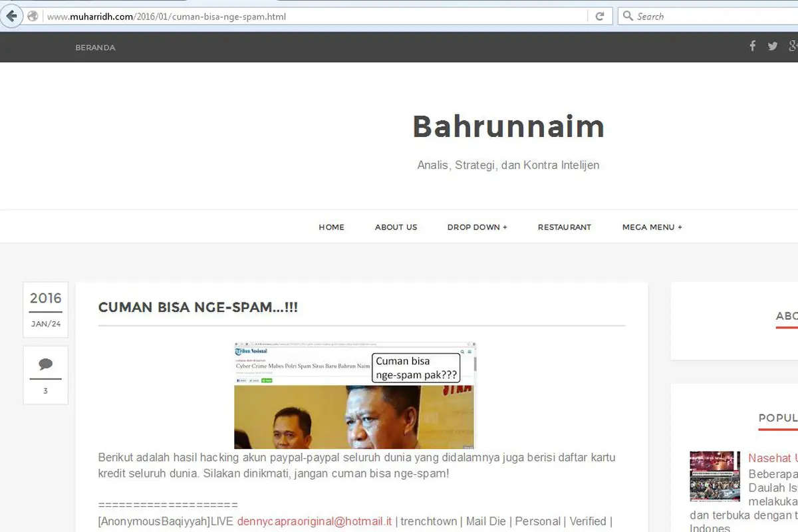798x532 pixels.
Task: Click the Nasehat popular post thumbnail
Action: (715, 476)
